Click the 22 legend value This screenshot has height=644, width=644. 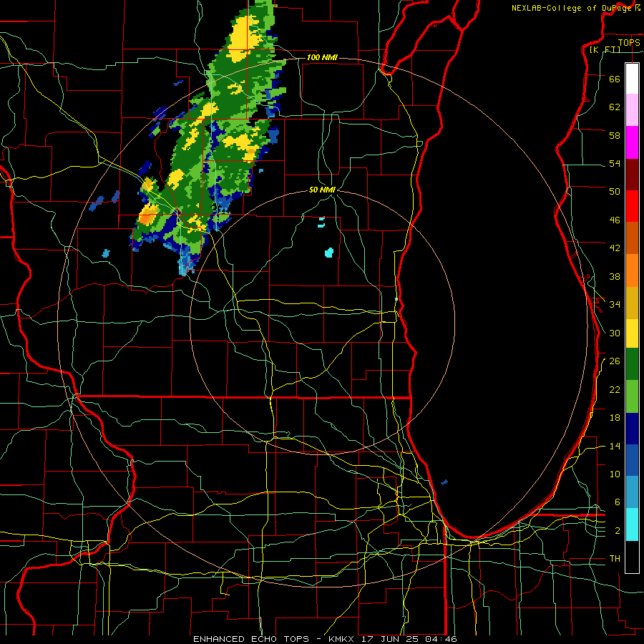click(x=615, y=389)
